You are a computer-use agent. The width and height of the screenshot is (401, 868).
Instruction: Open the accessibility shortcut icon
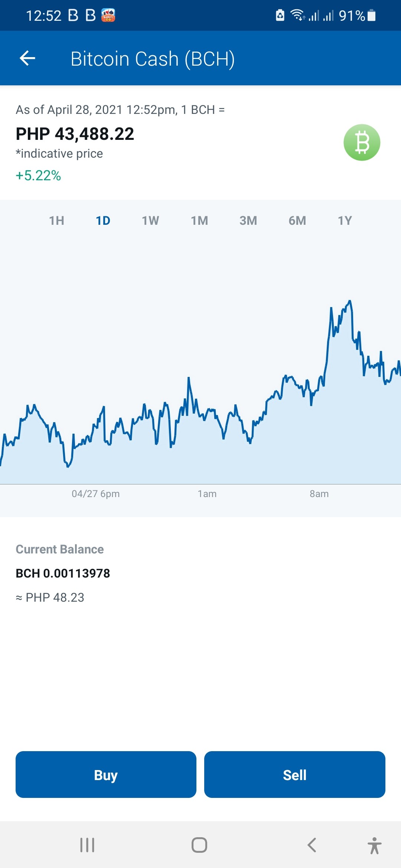tap(375, 845)
